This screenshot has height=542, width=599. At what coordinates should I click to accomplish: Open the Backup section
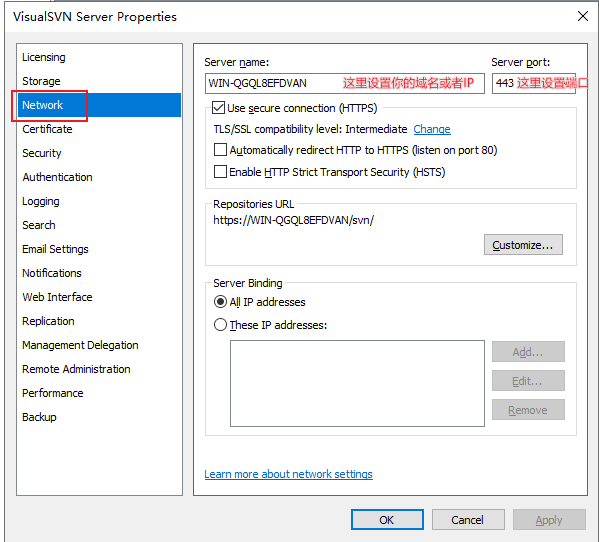39,417
